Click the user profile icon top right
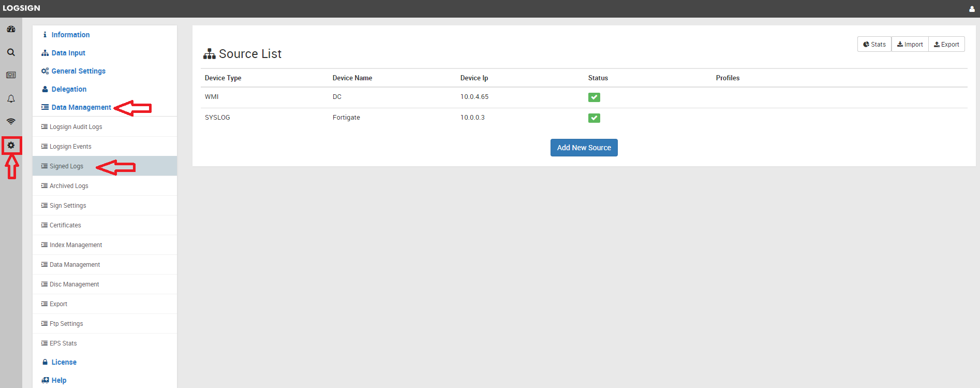Viewport: 980px width, 388px height. (x=972, y=9)
